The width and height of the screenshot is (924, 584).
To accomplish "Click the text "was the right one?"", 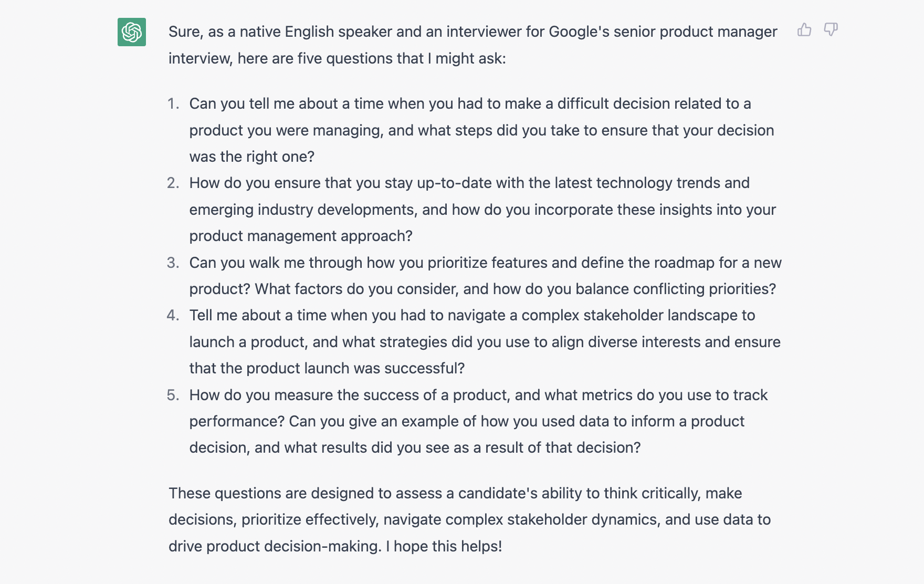I will (252, 157).
